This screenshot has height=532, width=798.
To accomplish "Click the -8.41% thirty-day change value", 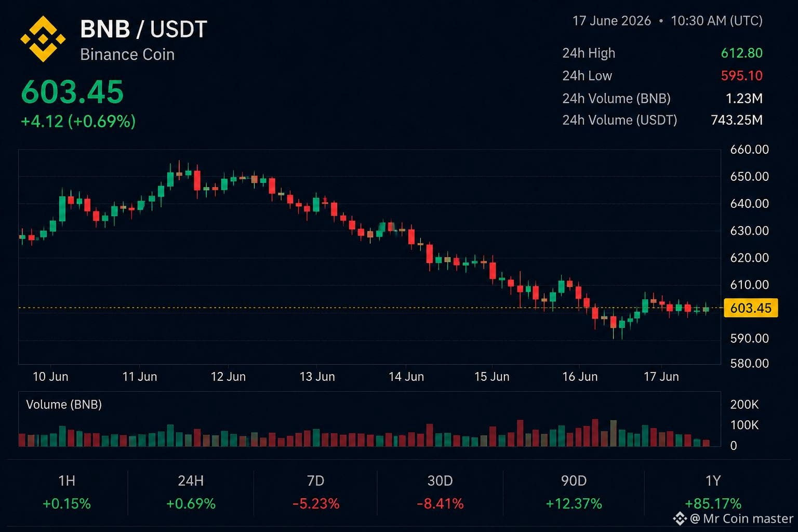I will 440,504.
